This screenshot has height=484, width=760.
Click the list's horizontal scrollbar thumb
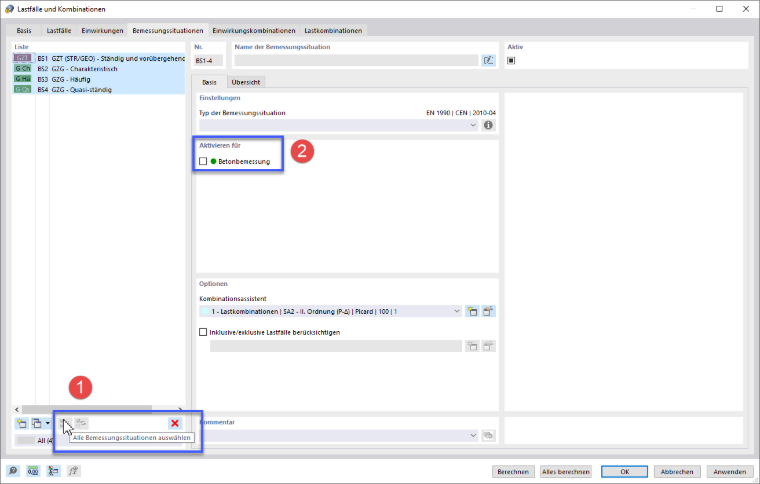(87, 409)
